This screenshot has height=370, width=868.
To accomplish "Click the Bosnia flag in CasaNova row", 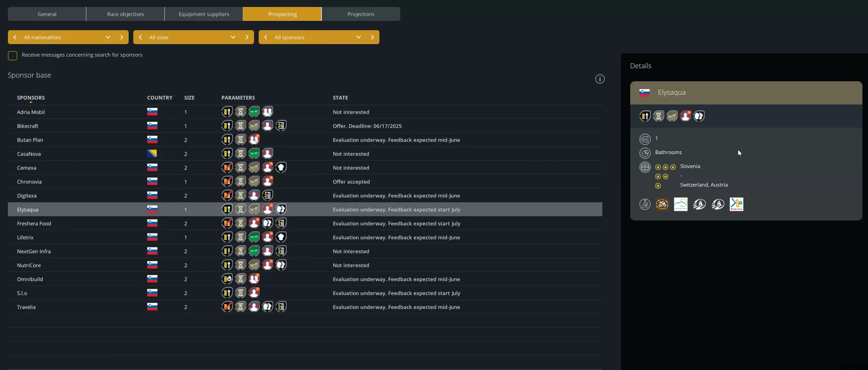I will [152, 154].
